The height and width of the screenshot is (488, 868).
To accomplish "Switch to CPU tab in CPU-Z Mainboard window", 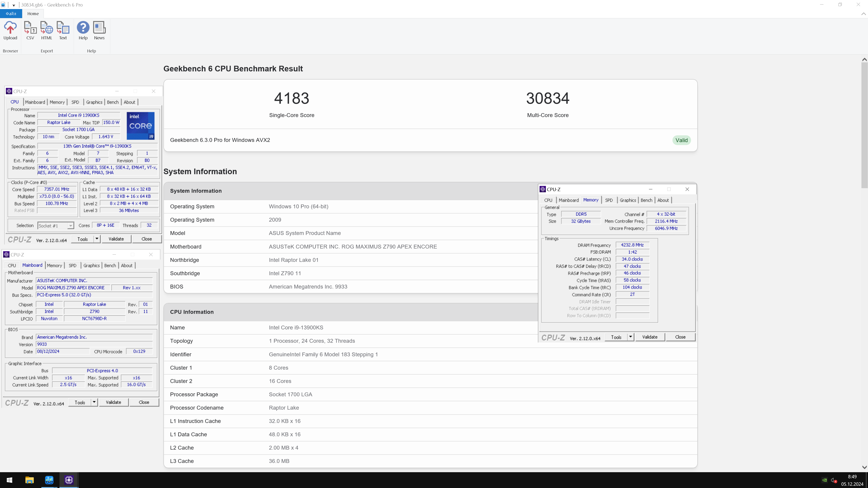I will click(12, 265).
